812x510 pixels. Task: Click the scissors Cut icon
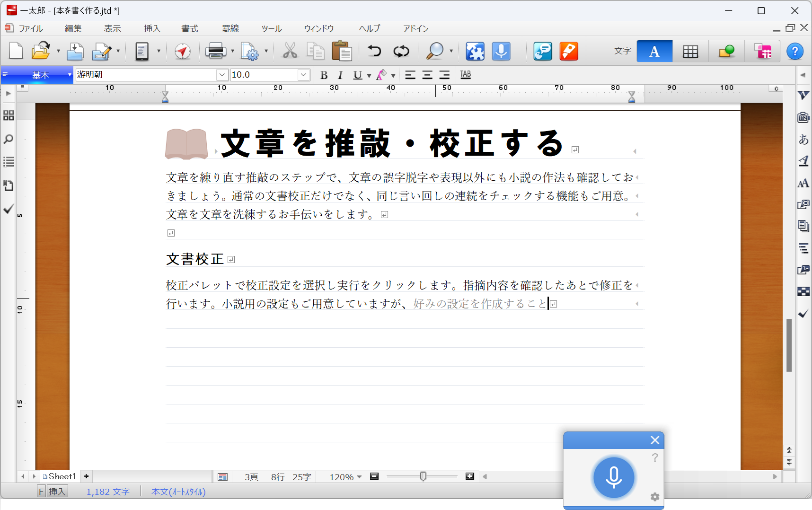tap(290, 51)
